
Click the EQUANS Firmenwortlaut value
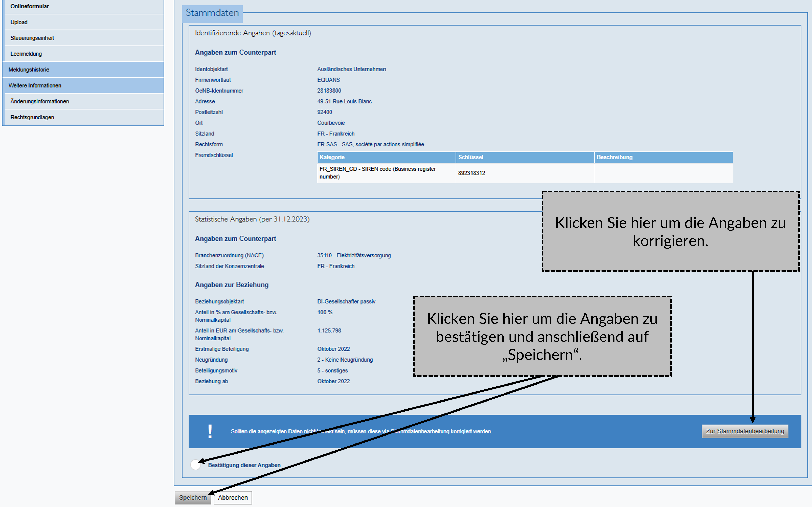(328, 80)
